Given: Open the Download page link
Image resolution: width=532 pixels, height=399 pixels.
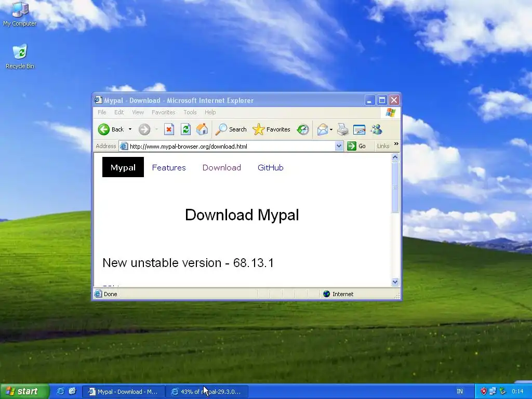Looking at the screenshot, I should pos(221,168).
